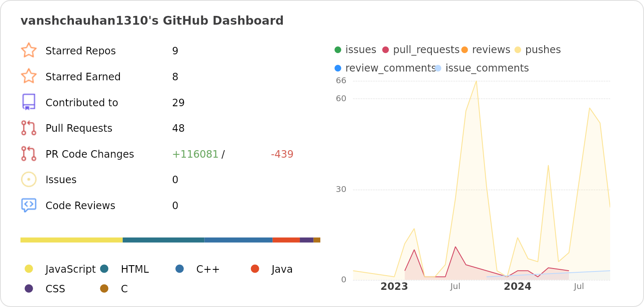Click the C++ language label

tap(208, 269)
